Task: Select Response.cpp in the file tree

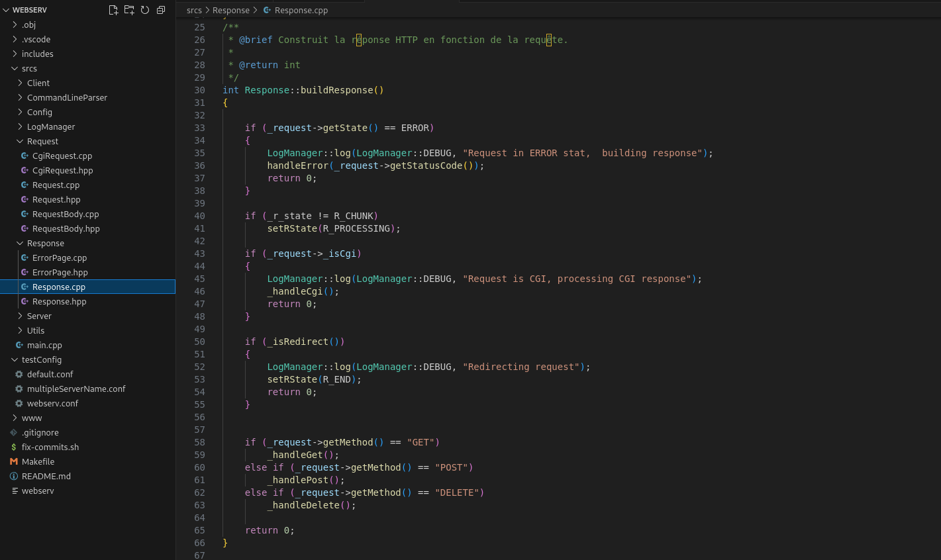Action: coord(87,287)
